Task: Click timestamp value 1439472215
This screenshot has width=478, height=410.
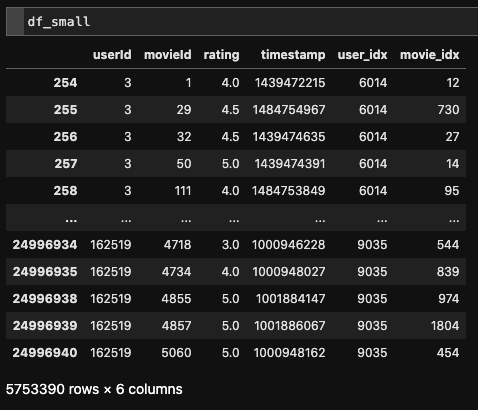Action: 290,82
